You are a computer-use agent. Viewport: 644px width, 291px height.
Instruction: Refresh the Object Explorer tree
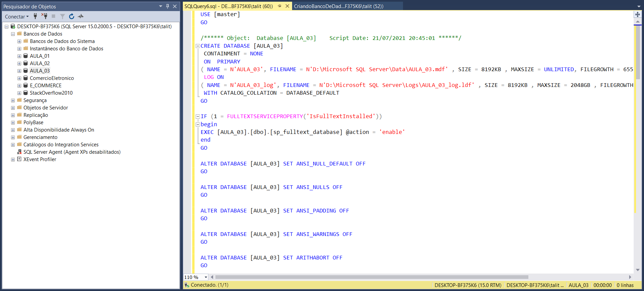pyautogui.click(x=72, y=16)
